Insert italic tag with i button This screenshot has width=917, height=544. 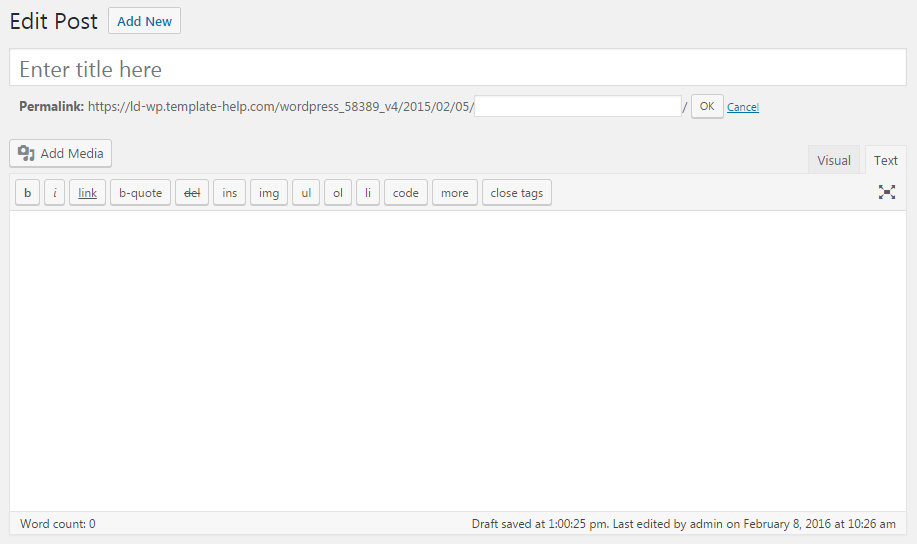(54, 192)
